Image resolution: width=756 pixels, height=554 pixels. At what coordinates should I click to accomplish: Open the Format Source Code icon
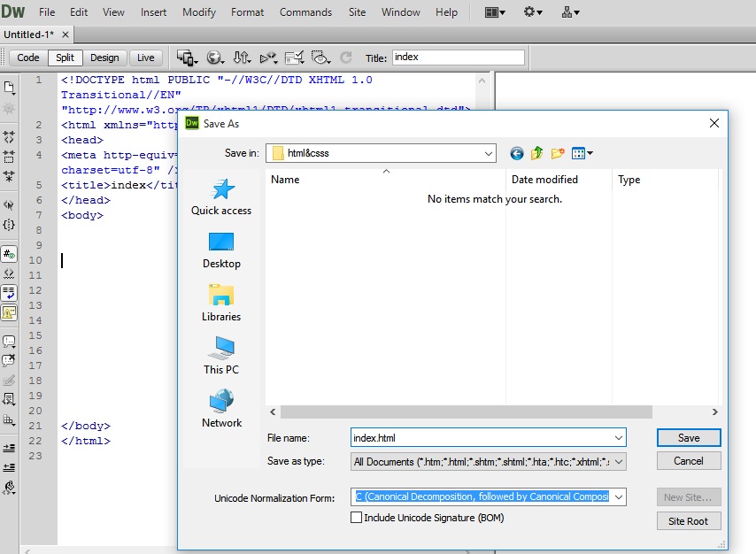(9, 488)
